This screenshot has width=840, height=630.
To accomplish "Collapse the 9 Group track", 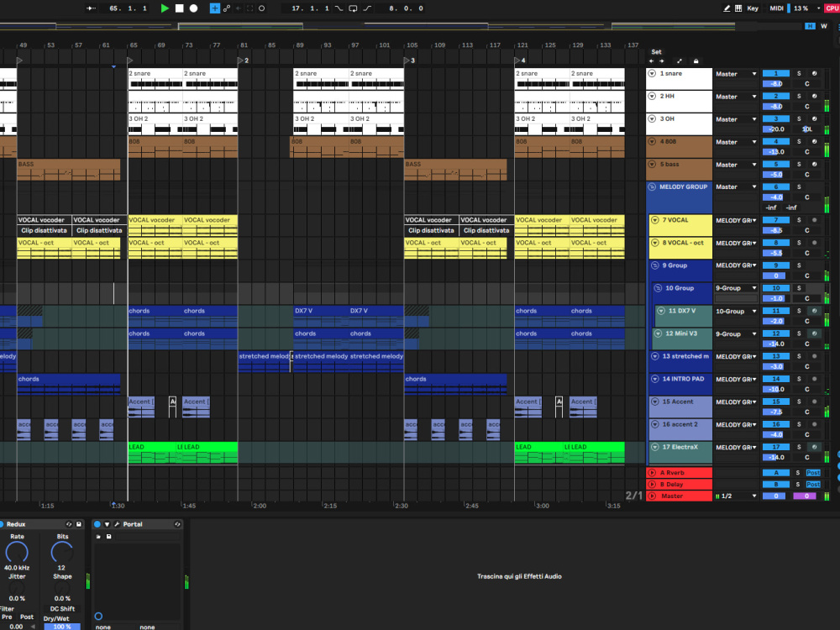I will click(x=654, y=265).
